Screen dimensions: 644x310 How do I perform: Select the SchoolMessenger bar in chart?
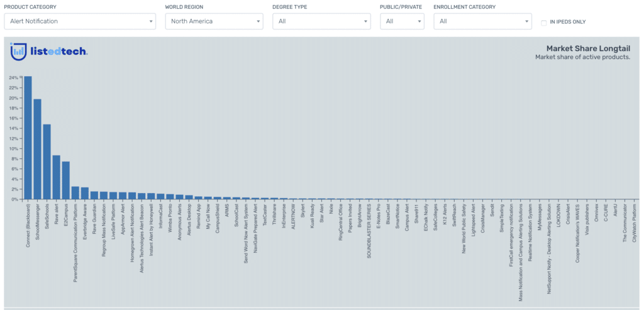click(37, 149)
